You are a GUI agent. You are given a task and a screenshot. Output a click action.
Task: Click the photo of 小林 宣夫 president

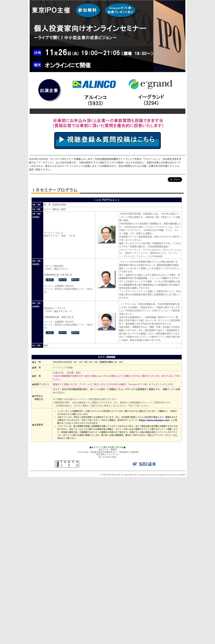point(107,279)
